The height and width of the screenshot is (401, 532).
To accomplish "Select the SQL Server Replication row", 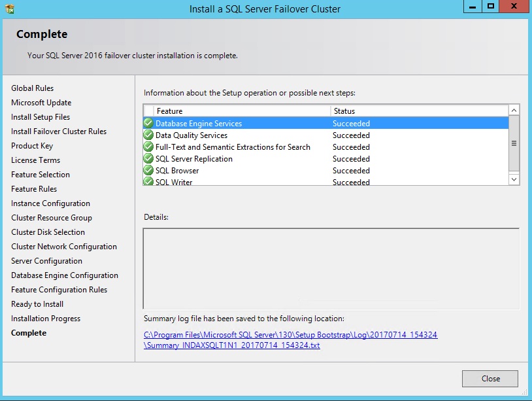I will coord(261,159).
